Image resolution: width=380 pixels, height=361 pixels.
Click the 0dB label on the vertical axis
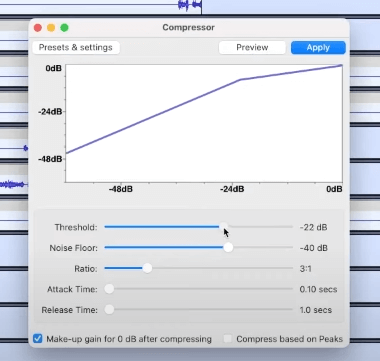click(54, 68)
